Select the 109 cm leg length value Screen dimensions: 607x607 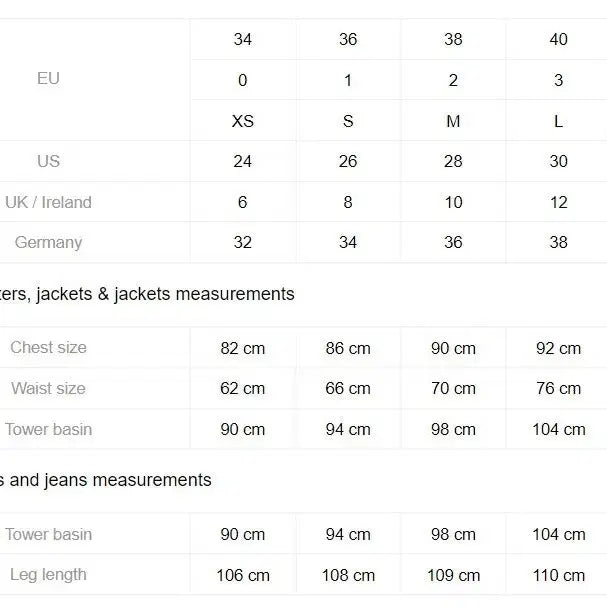click(453, 575)
